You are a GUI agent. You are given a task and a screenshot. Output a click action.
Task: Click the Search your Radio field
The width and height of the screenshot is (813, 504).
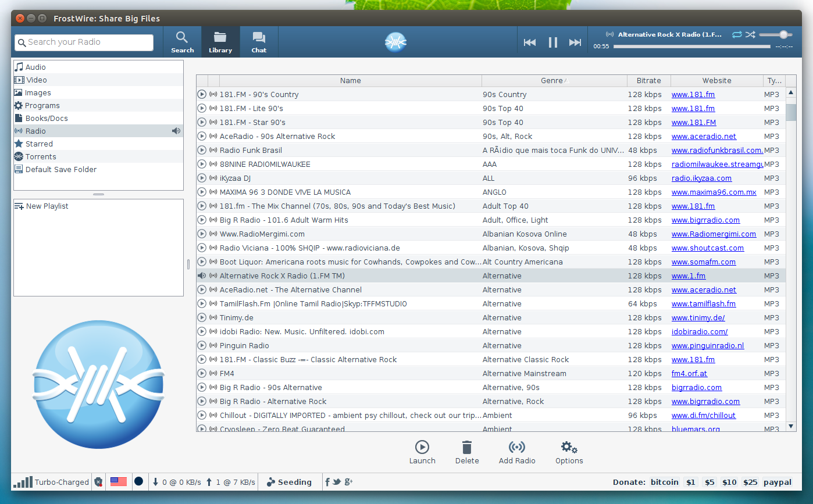(x=84, y=42)
